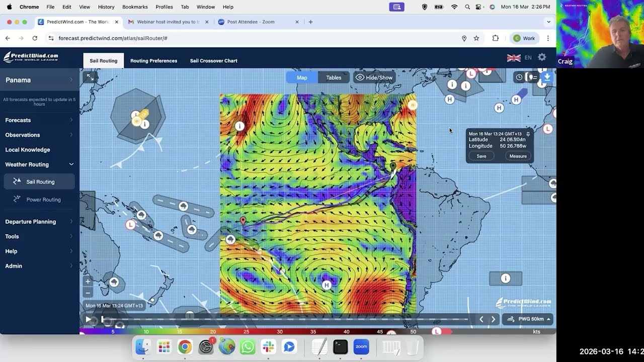
Task: Expand the Departure Planning section
Action: point(39,222)
